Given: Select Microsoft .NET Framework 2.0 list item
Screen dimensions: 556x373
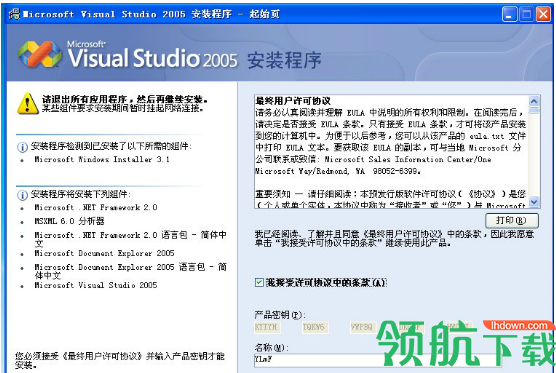Looking at the screenshot, I should point(96,207).
